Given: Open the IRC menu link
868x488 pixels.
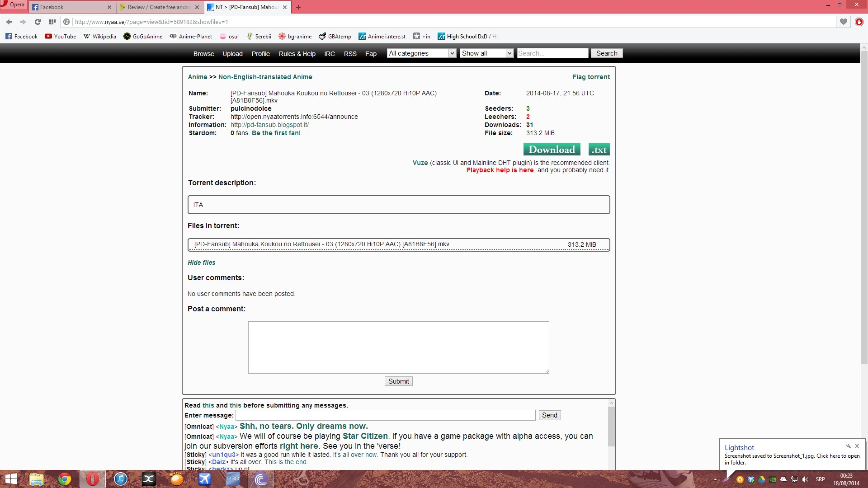Looking at the screenshot, I should click(x=330, y=54).
